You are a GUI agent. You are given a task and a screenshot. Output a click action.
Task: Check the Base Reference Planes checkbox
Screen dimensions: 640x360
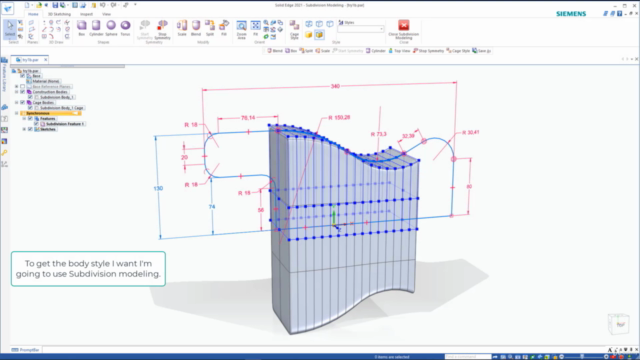(x=22, y=87)
